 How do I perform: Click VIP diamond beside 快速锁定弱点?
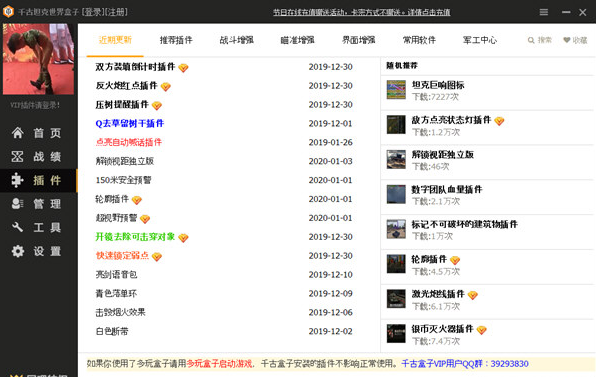click(x=157, y=257)
